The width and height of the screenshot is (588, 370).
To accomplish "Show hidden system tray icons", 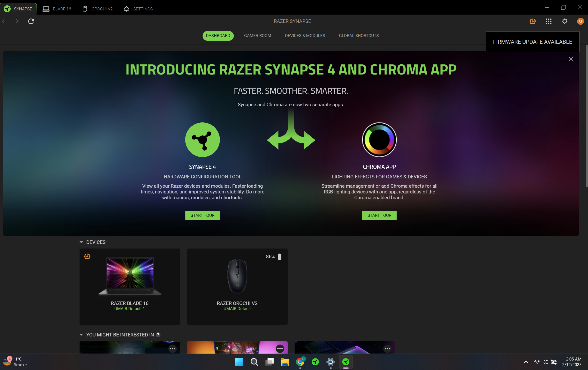I will (526, 362).
